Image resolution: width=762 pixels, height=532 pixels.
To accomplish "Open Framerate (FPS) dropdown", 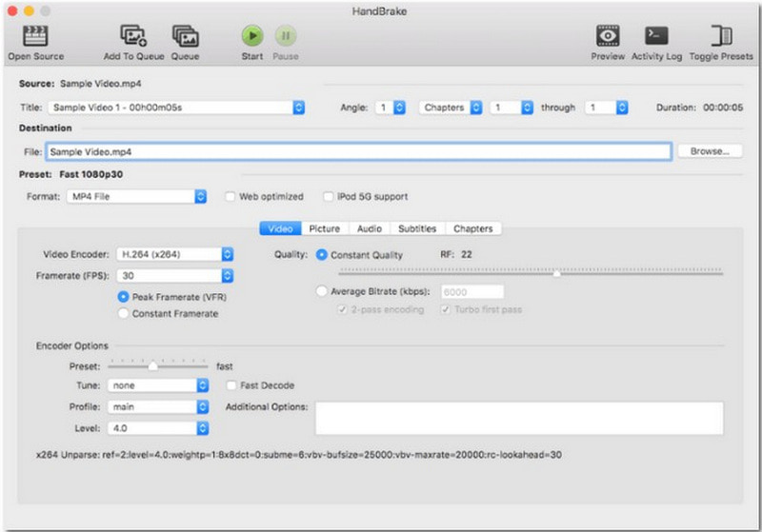I will (175, 276).
